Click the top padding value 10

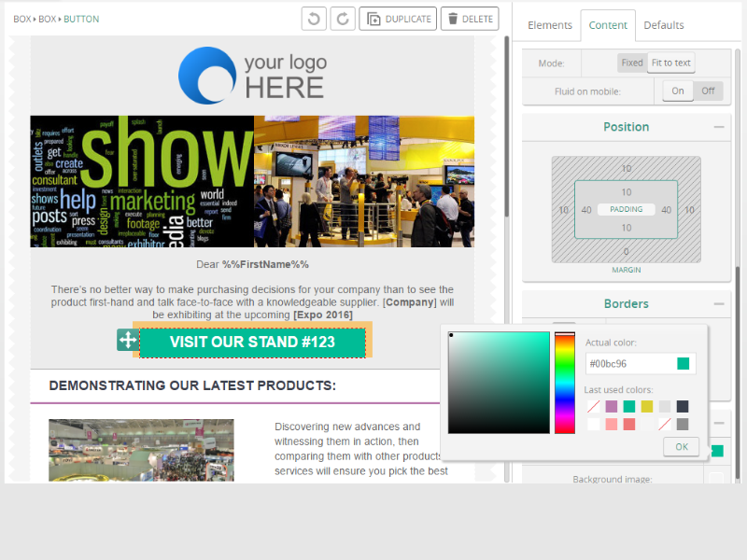click(x=627, y=192)
